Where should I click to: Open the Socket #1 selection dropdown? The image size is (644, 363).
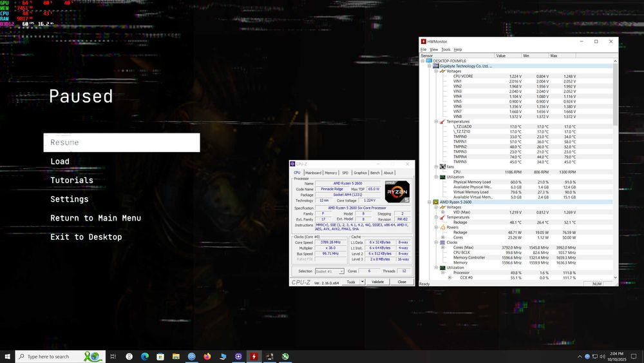329,271
